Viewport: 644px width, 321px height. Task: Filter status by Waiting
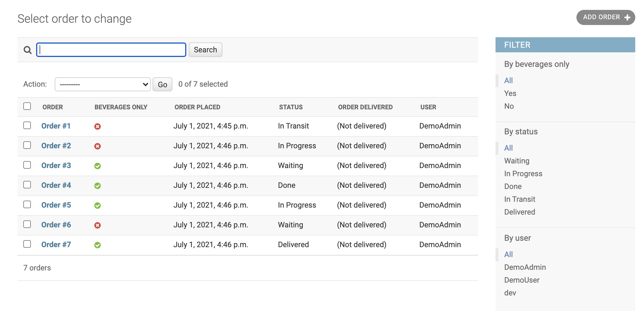517,161
